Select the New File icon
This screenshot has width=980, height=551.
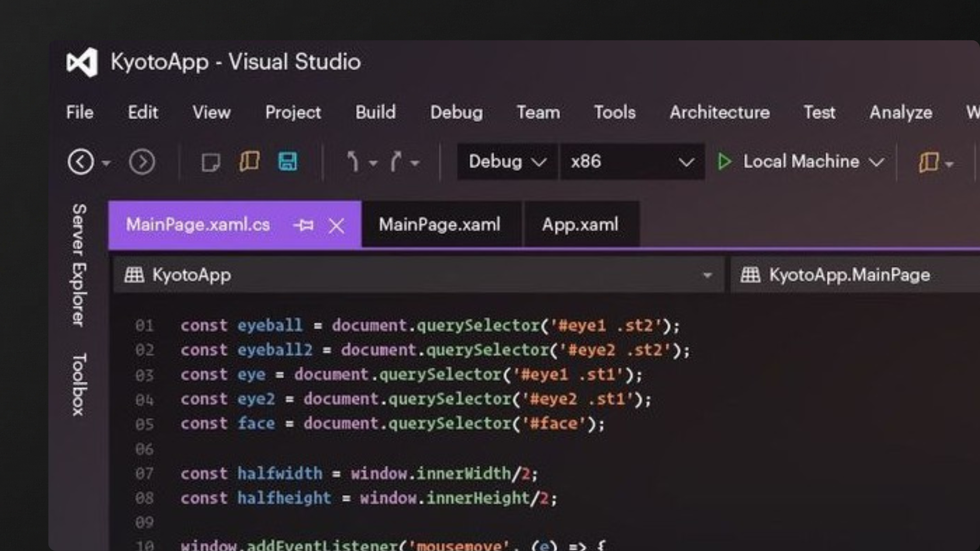click(x=211, y=161)
